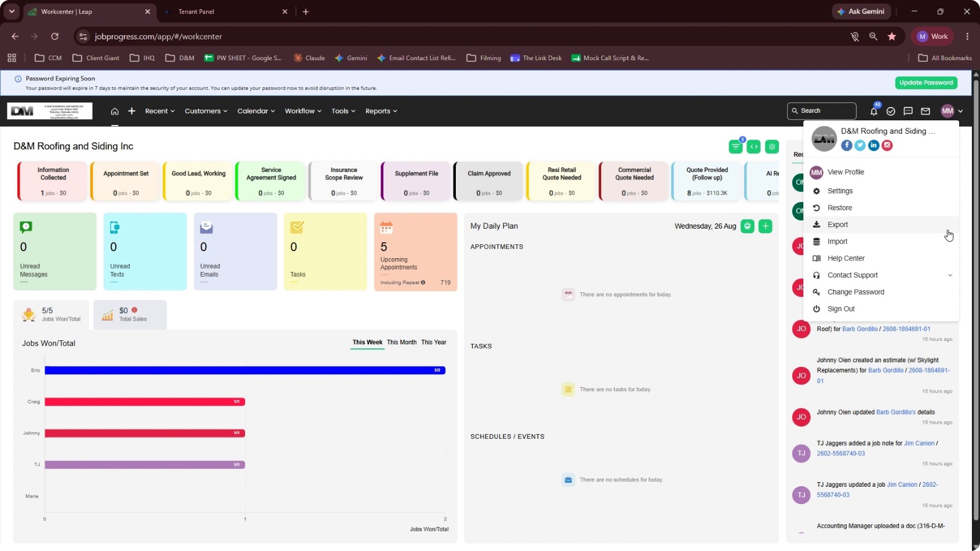Click the Unread Messages chat-clock icon
This screenshot has width=980, height=551.
(26, 227)
